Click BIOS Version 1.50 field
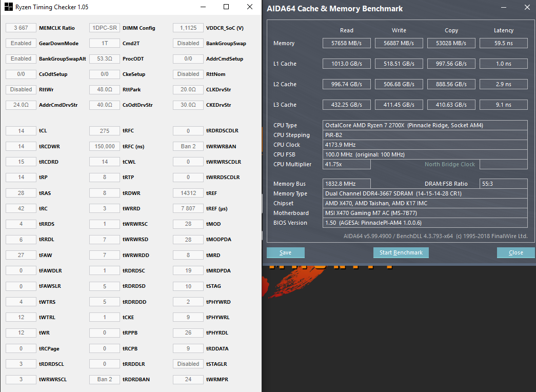 point(425,223)
